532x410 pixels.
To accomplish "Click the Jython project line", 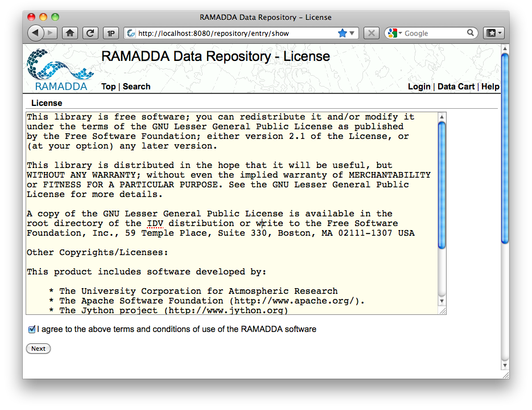I will point(168,310).
